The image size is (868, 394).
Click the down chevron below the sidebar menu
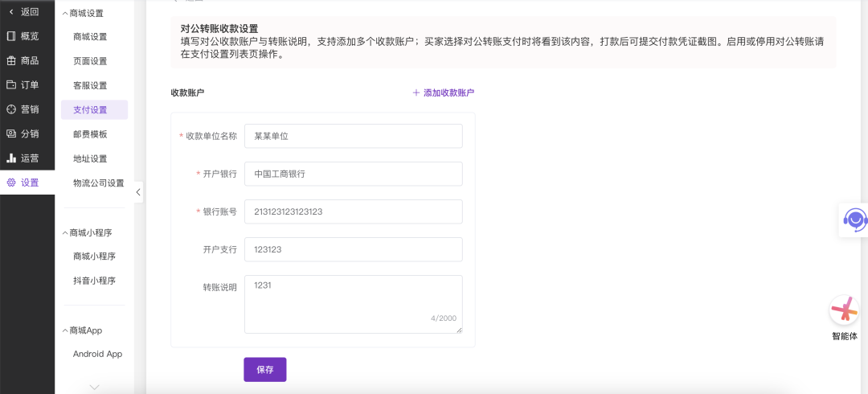pos(95,387)
